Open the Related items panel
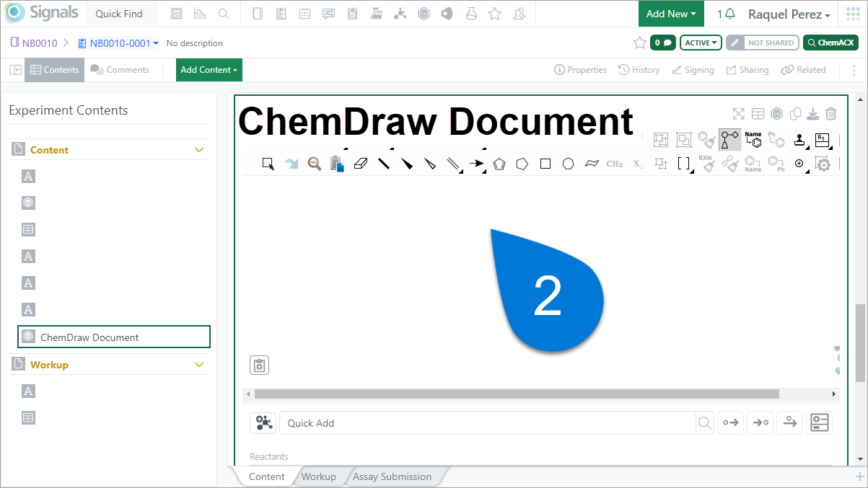Image resolution: width=868 pixels, height=488 pixels. click(x=803, y=70)
